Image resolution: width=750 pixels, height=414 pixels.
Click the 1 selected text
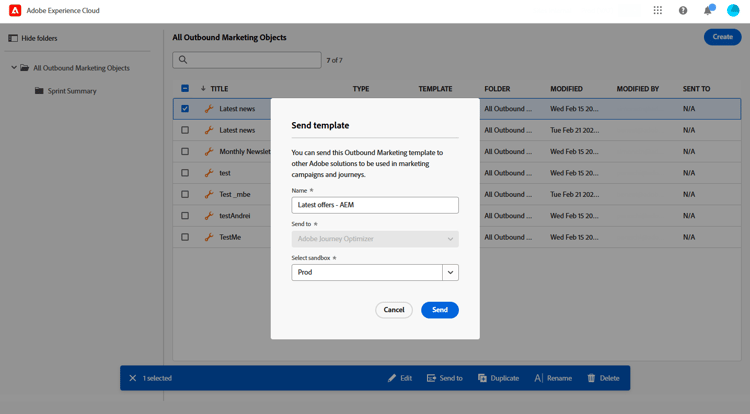[157, 378]
